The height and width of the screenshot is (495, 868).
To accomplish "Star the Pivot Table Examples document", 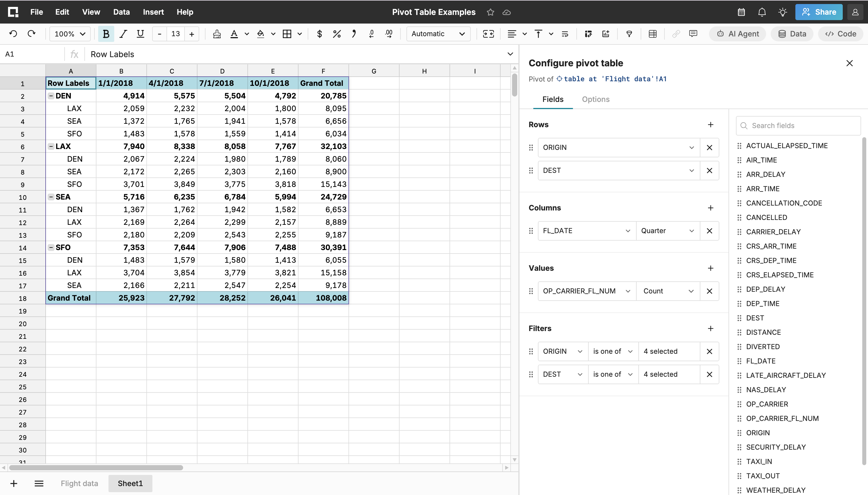I will pos(490,12).
